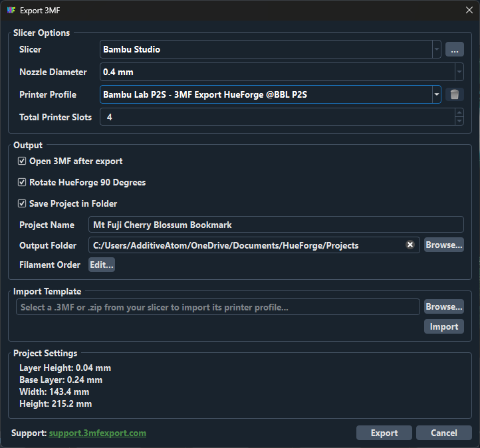Toggle Save Project in Folder checkbox
Image resolution: width=480 pixels, height=448 pixels.
point(22,203)
